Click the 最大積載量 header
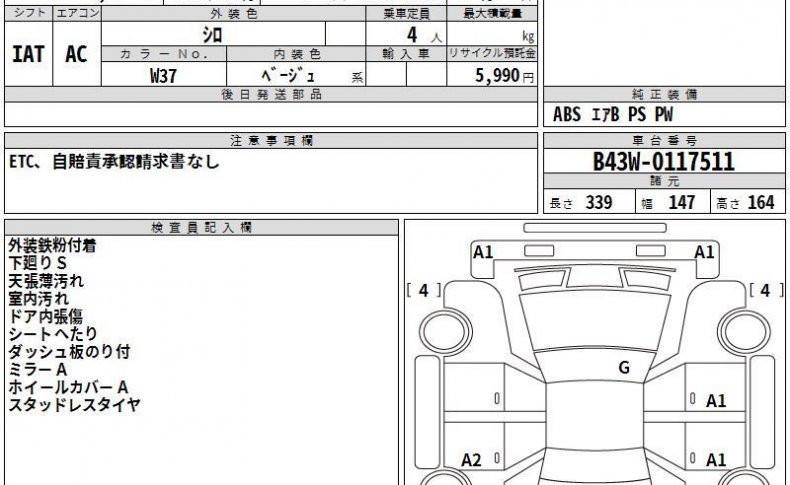 tap(492, 14)
